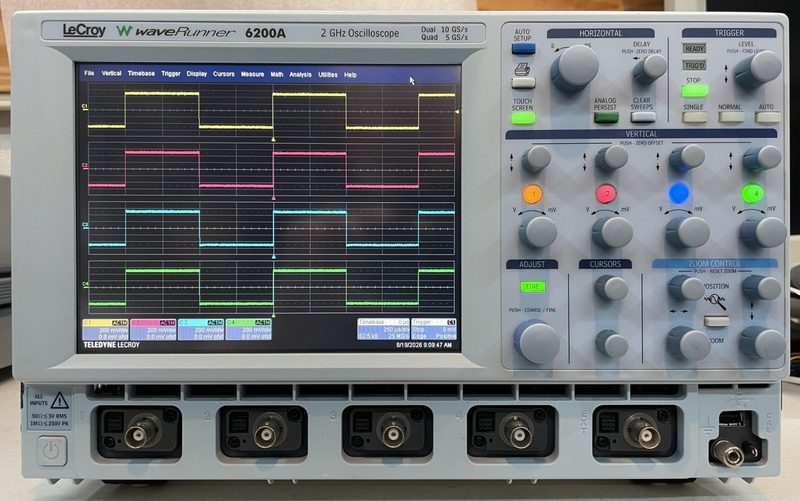This screenshot has width=800, height=501.
Task: Open the Vertical menu
Action: tap(111, 73)
